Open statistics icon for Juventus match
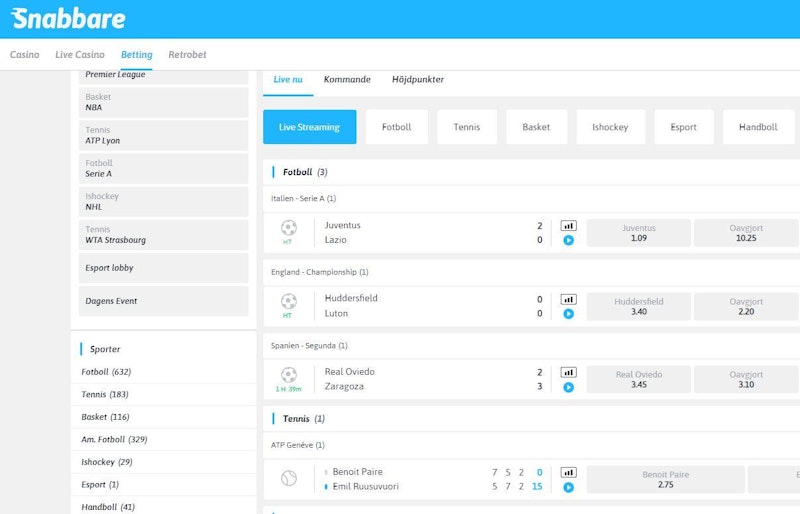This screenshot has height=514, width=800. tap(568, 226)
